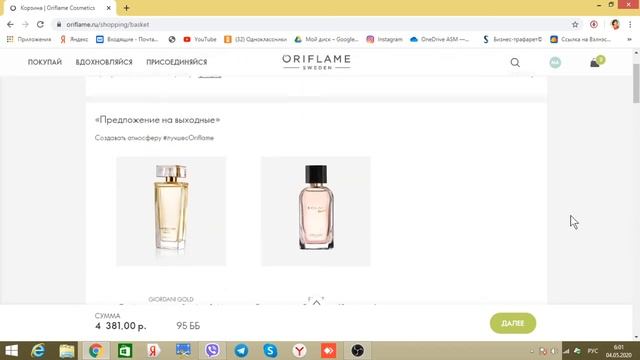The image size is (640, 360).
Task: Open the YouTube bookmark
Action: (x=200, y=39)
